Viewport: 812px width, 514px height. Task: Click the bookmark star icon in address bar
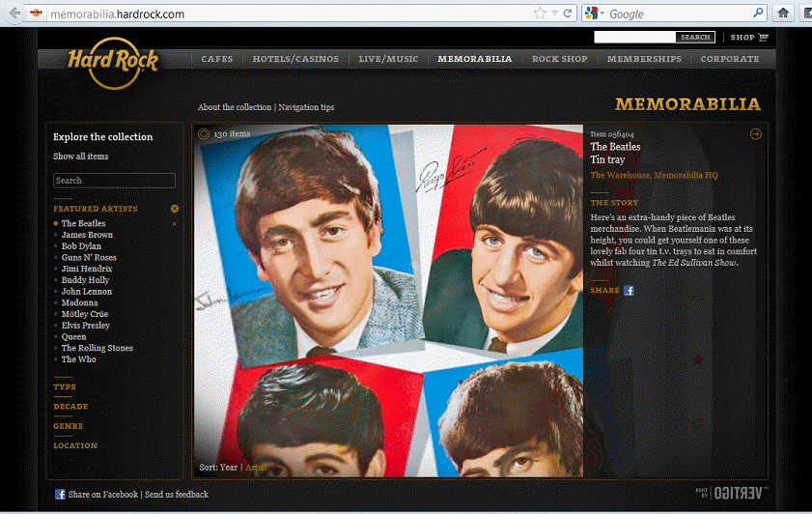[x=540, y=14]
